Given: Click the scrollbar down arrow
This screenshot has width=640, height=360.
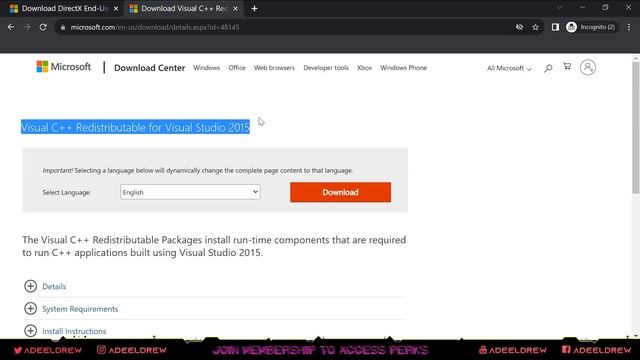Looking at the screenshot, I should pyautogui.click(x=636, y=336).
